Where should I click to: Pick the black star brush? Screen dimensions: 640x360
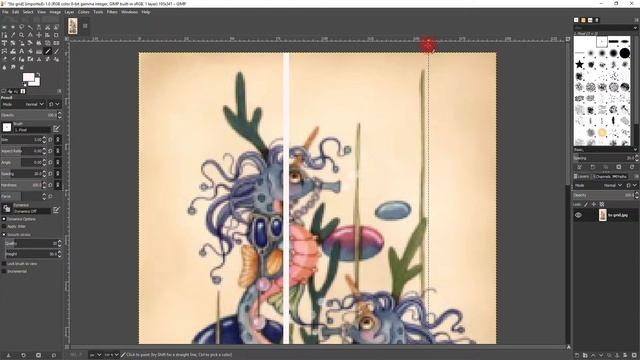(579, 64)
